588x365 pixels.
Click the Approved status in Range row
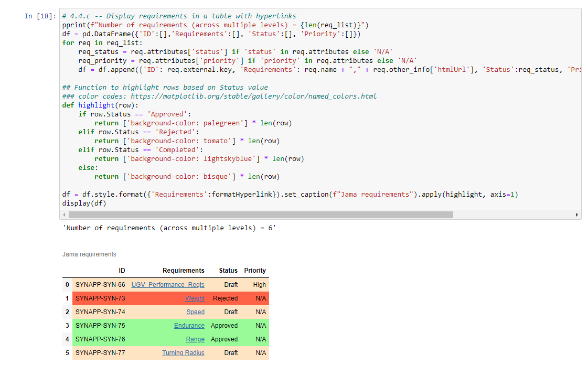click(224, 339)
